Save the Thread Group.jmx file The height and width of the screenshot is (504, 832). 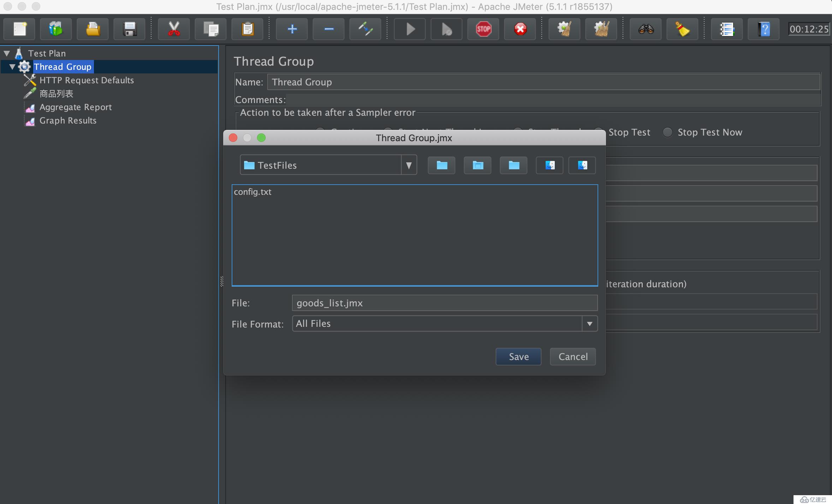(518, 356)
